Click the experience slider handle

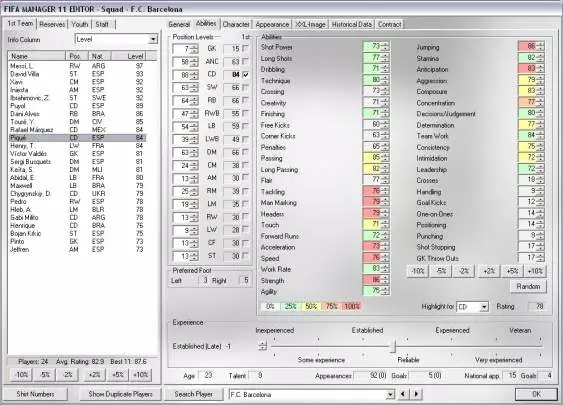click(x=393, y=346)
